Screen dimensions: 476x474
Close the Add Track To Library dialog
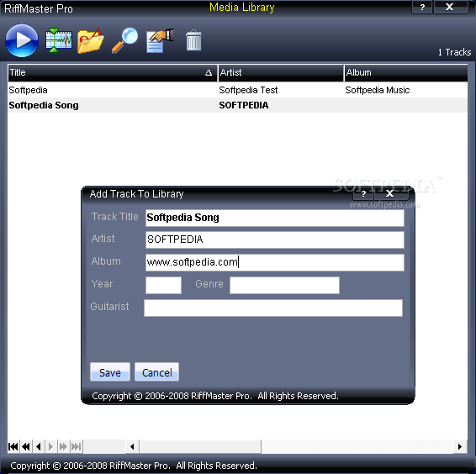coord(391,193)
